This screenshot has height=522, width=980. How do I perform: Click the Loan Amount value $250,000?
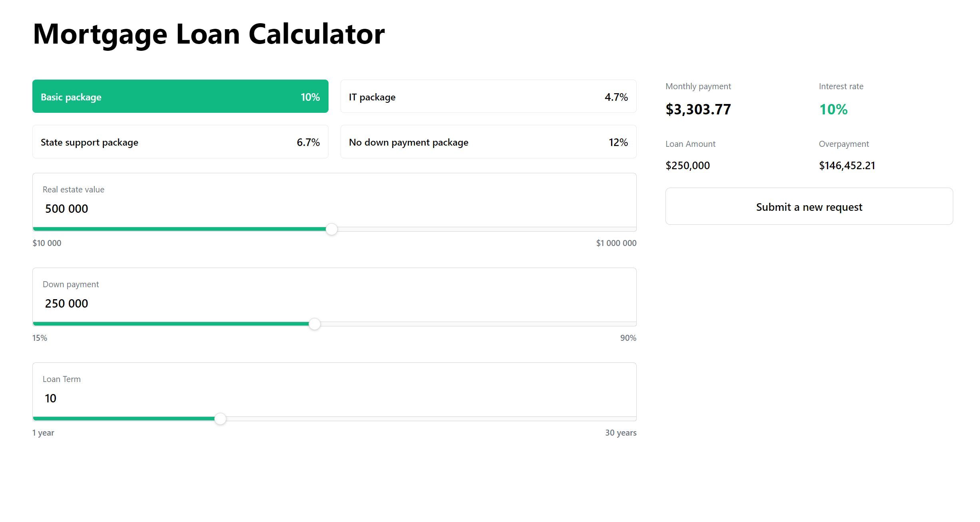pos(687,166)
